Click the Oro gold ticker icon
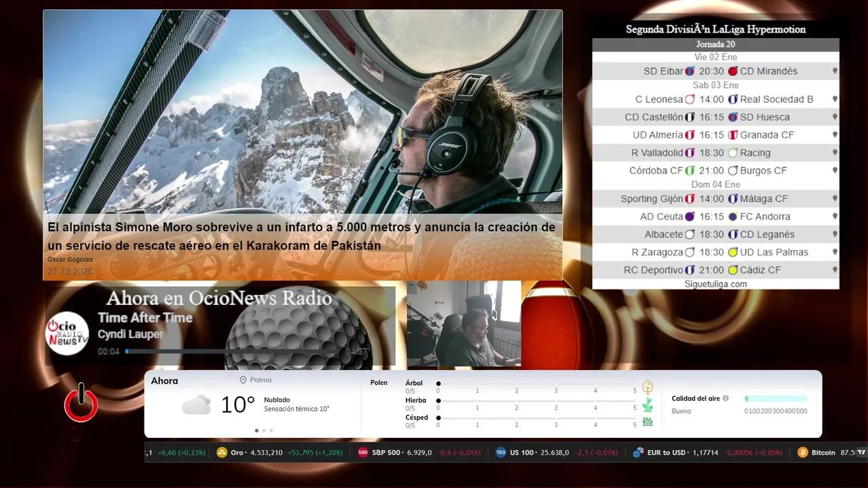This screenshot has width=868, height=488. (222, 453)
